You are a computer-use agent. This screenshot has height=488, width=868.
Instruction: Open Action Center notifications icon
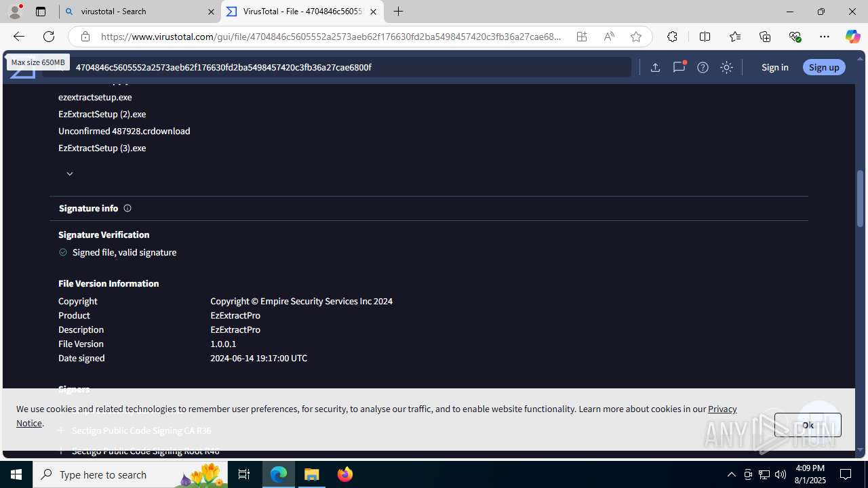point(846,474)
